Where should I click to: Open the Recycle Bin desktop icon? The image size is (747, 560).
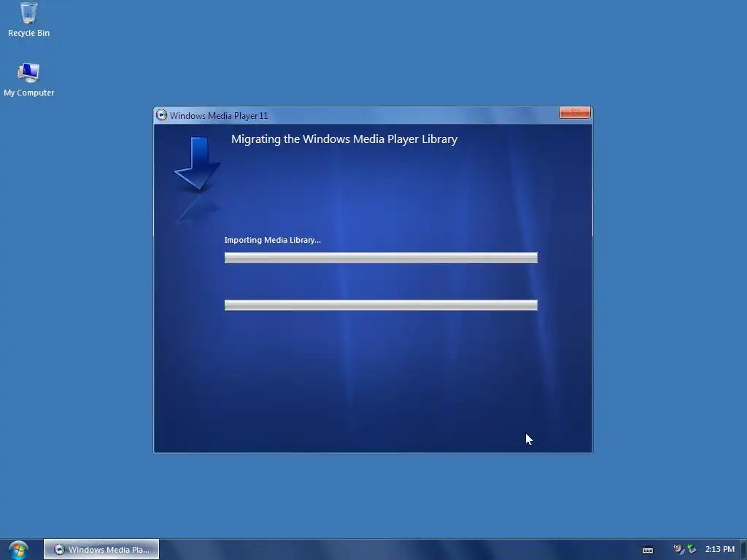[28, 20]
